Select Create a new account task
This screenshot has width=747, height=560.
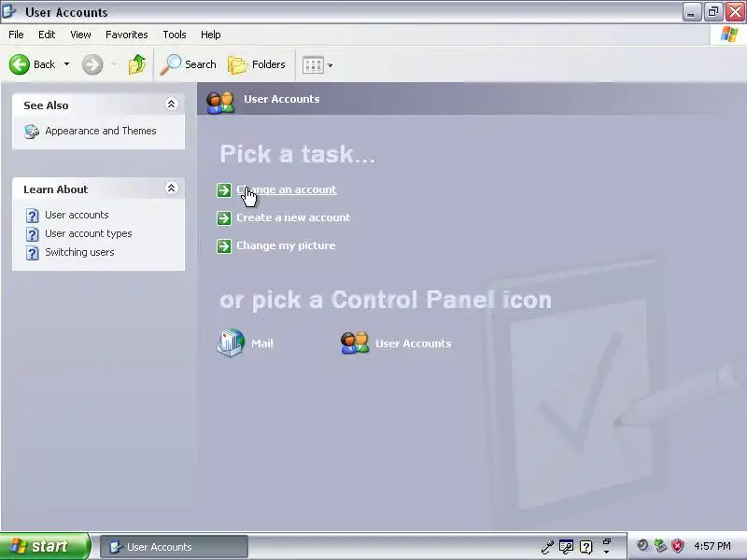tap(293, 217)
